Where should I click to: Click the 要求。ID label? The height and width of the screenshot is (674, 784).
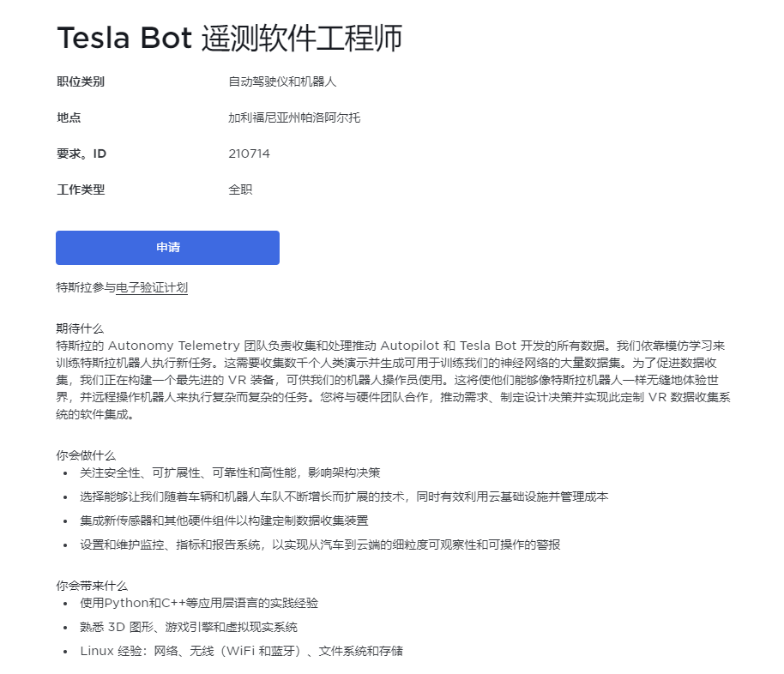tap(81, 153)
